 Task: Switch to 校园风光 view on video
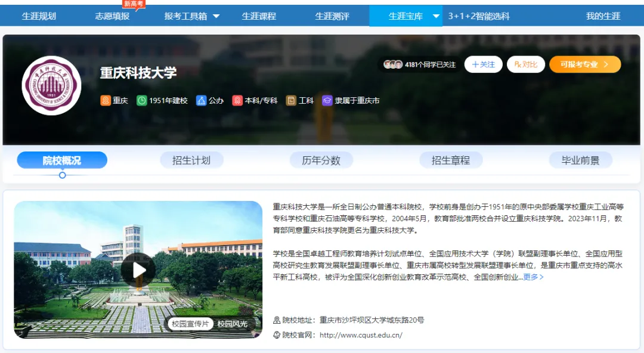point(232,324)
